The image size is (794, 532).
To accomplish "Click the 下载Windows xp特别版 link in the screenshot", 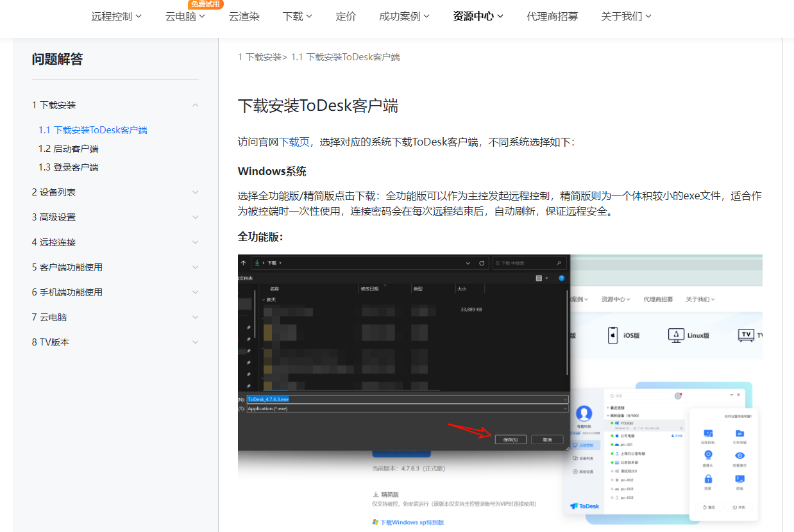I will [x=408, y=522].
